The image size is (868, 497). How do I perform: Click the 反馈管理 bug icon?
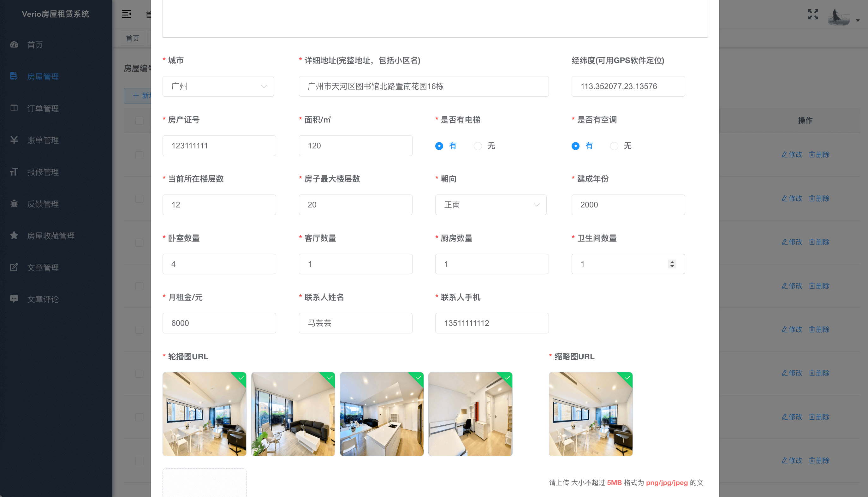point(14,203)
